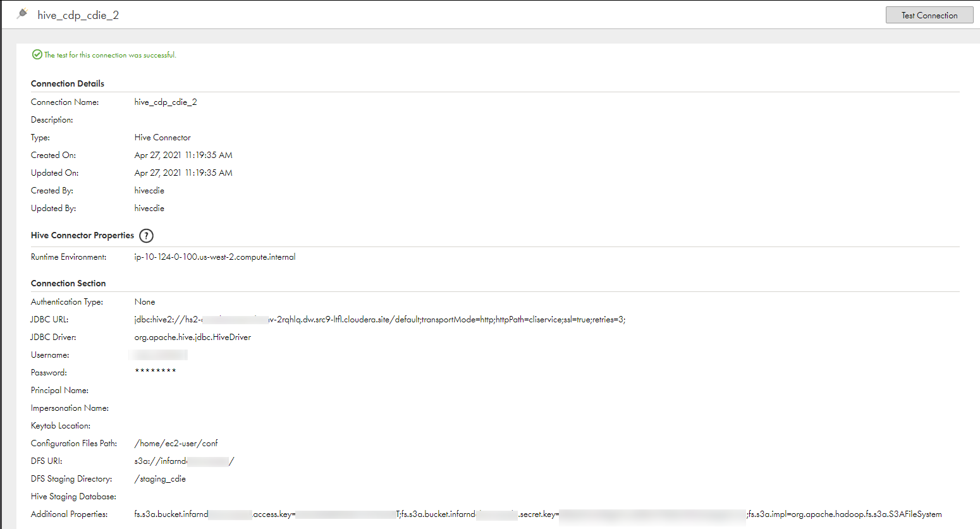Select Configuration Files Path /home/ec2-user/conf
Viewport: 980px width, 529px height.
tap(176, 443)
